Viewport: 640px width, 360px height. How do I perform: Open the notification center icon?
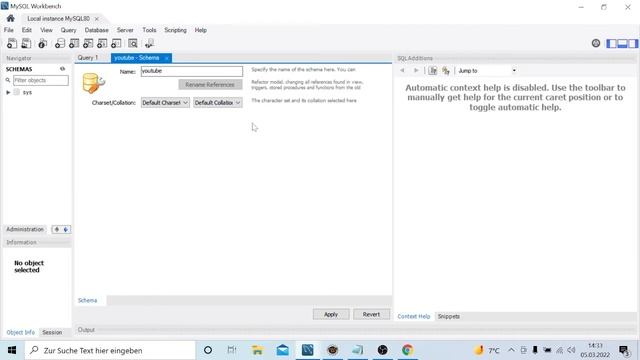point(624,350)
